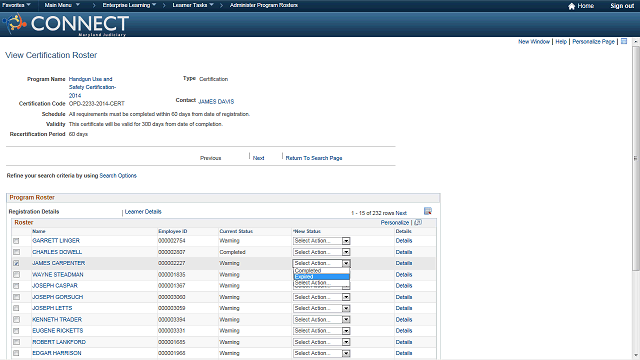
Task: Choose Expired from the open status list
Action: (321, 277)
